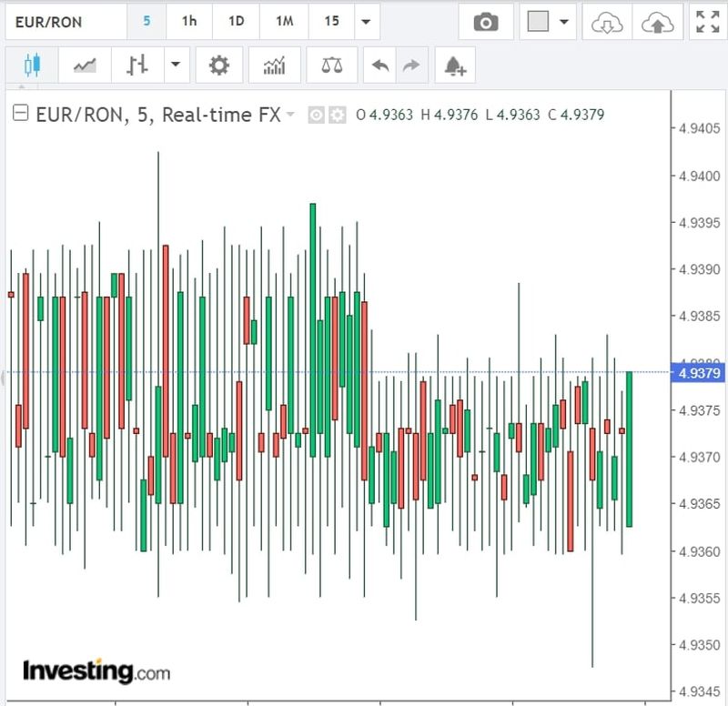Switch to the line chart style
728x706 pixels.
pos(85,66)
